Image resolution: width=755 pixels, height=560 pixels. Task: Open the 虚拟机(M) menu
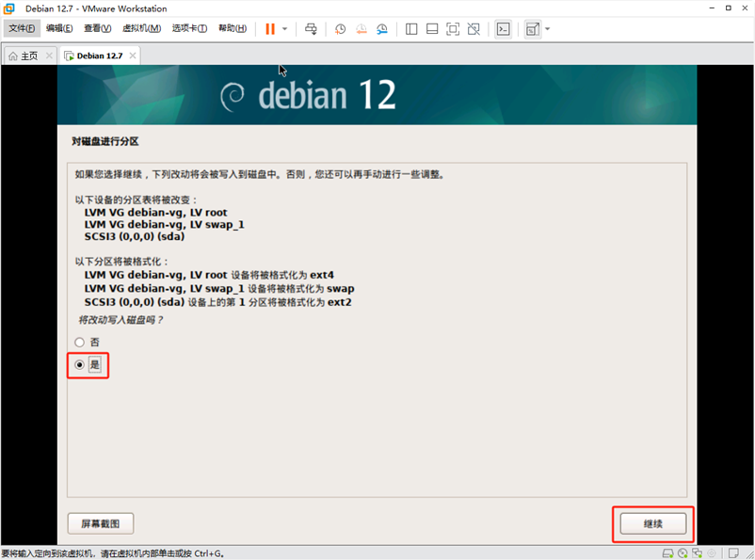point(141,28)
